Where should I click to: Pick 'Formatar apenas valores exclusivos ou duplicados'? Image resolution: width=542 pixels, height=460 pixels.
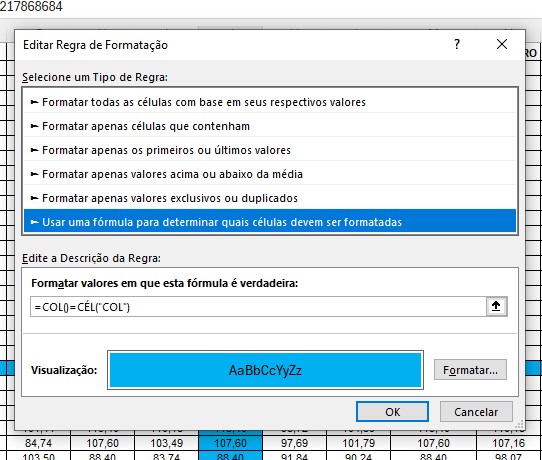tap(270, 198)
